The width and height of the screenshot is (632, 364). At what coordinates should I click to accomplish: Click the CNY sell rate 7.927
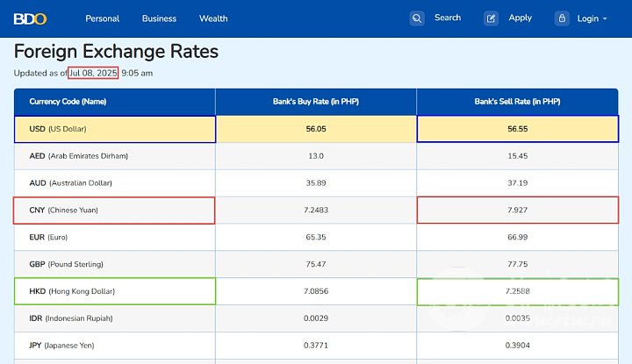518,210
